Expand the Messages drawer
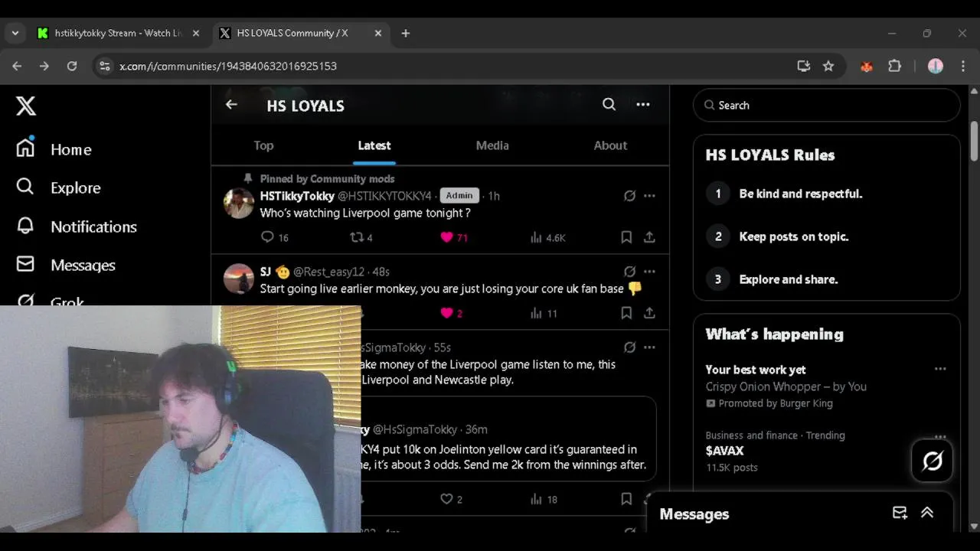Image resolution: width=980 pixels, height=551 pixels. pyautogui.click(x=927, y=513)
